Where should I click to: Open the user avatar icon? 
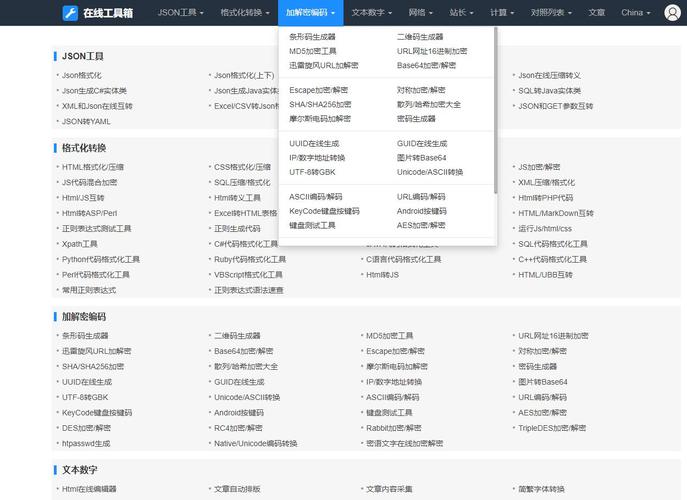672,13
